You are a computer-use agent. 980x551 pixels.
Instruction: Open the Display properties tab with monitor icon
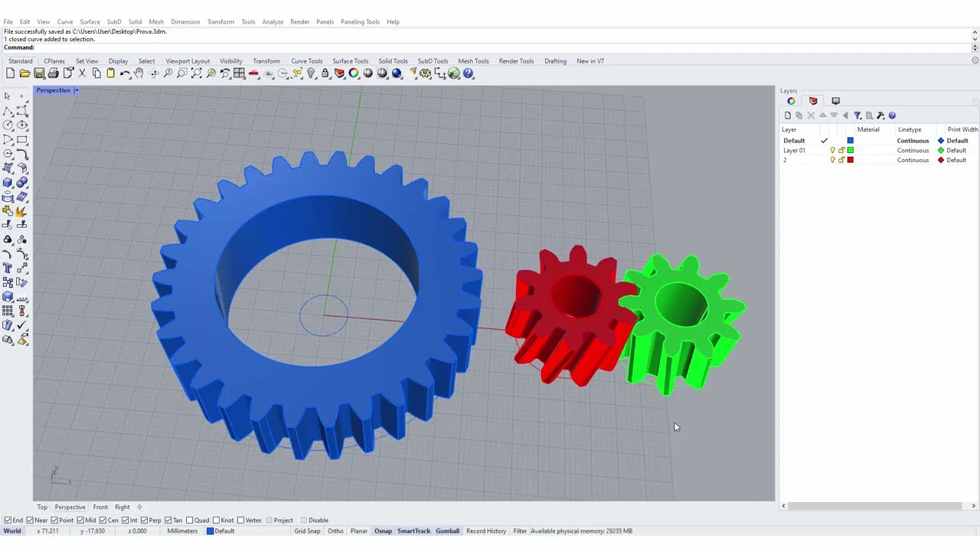(x=835, y=101)
